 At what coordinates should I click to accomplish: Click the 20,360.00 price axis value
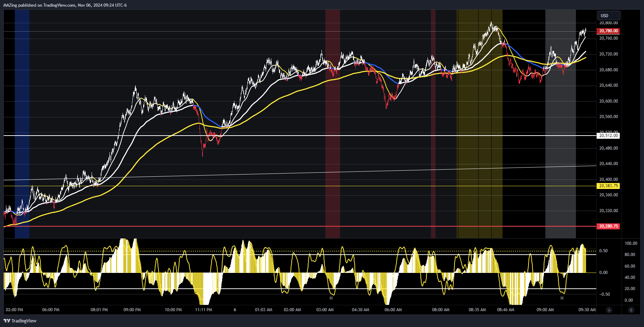(x=609, y=195)
